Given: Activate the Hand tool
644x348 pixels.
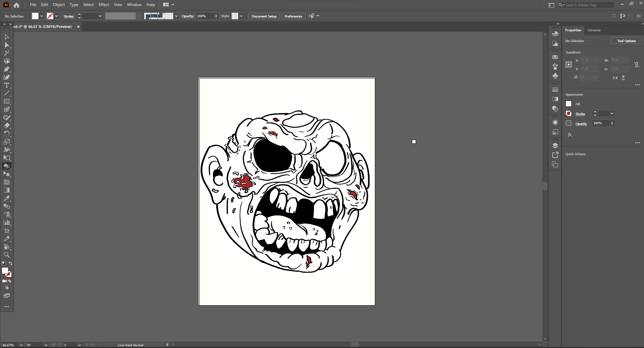Looking at the screenshot, I should pyautogui.click(x=6, y=247).
